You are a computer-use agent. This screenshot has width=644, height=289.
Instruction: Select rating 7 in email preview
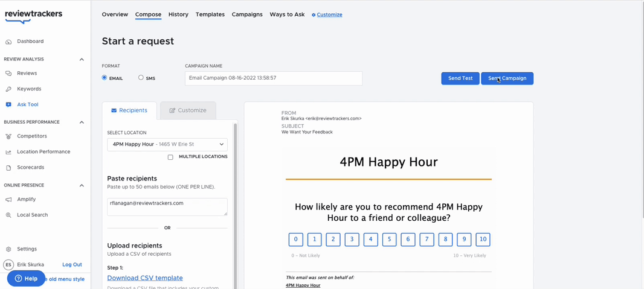[427, 240]
